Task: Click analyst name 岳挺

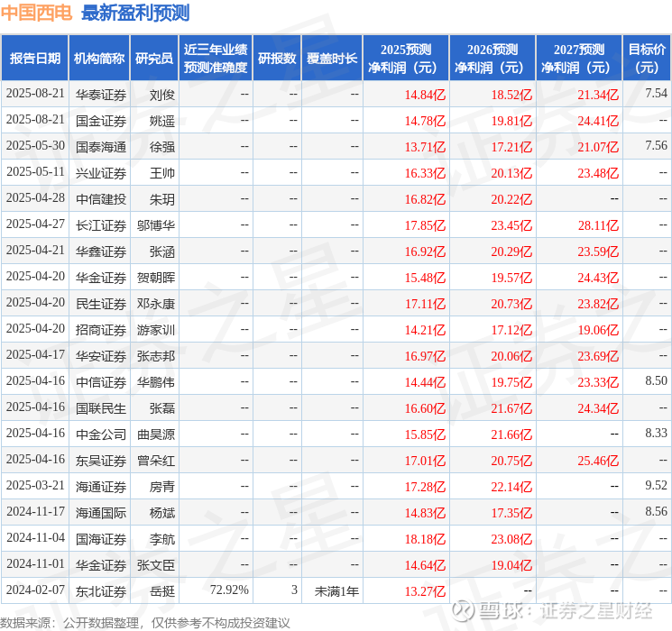Action: pyautogui.click(x=162, y=591)
